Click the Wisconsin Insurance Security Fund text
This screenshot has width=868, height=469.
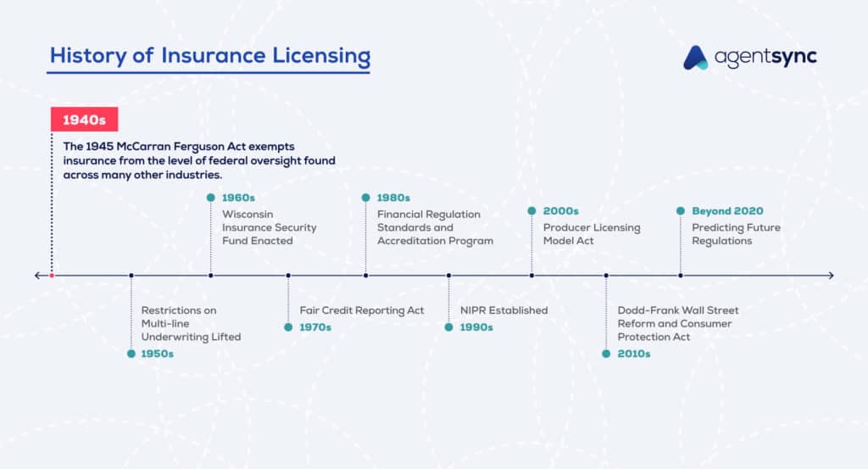pos(269,227)
